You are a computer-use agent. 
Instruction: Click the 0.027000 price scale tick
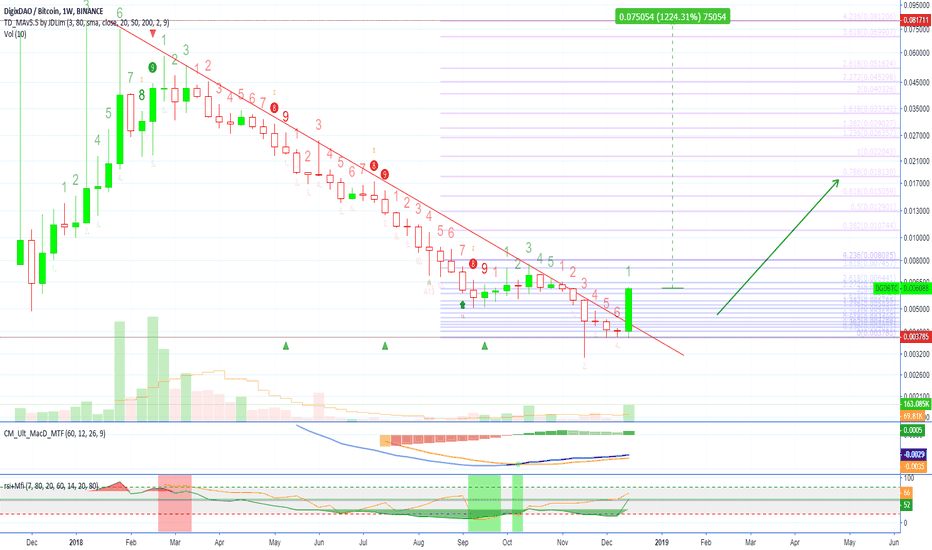coord(917,136)
